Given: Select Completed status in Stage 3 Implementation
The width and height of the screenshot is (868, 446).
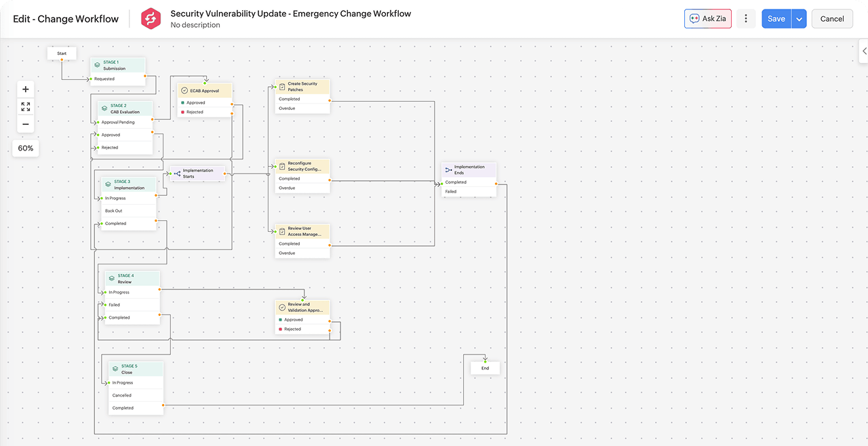Looking at the screenshot, I should pyautogui.click(x=129, y=224).
